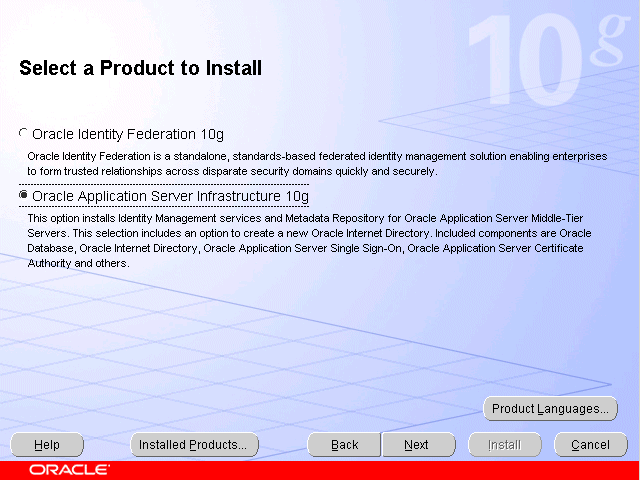The height and width of the screenshot is (480, 640).
Task: Click the greyed Install button
Action: pos(504,444)
